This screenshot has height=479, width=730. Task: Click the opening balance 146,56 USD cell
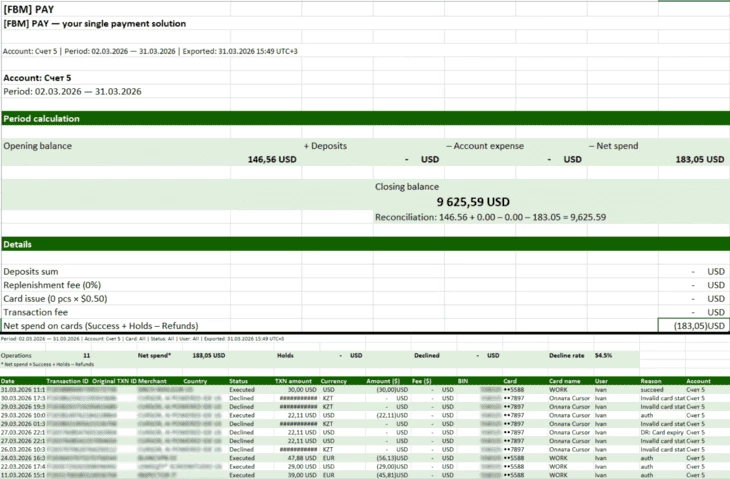273,159
